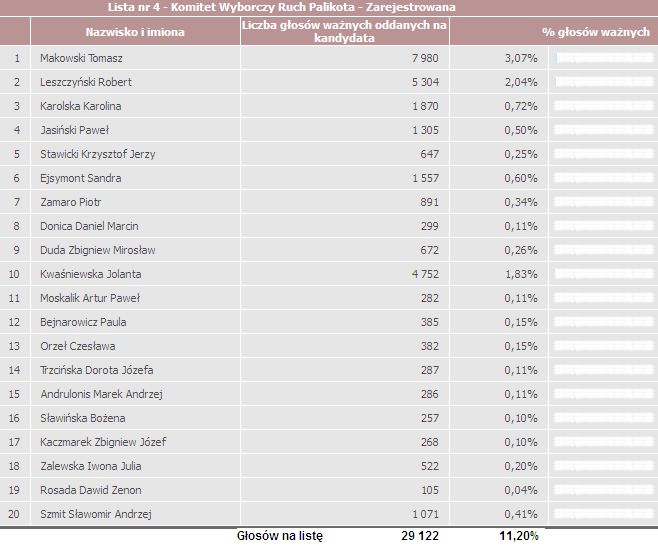658x552 pixels.
Task: Select the percentage 2,04% for Leszczyński
Action: coord(521,82)
